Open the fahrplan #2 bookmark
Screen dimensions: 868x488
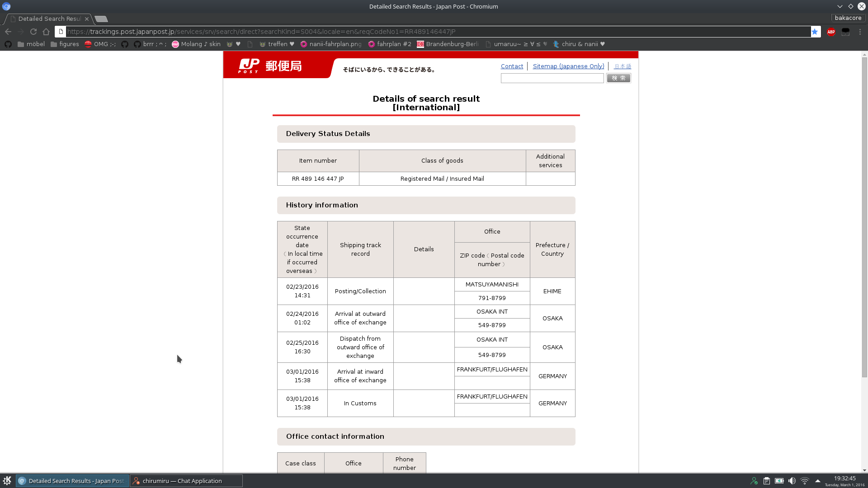coord(390,44)
